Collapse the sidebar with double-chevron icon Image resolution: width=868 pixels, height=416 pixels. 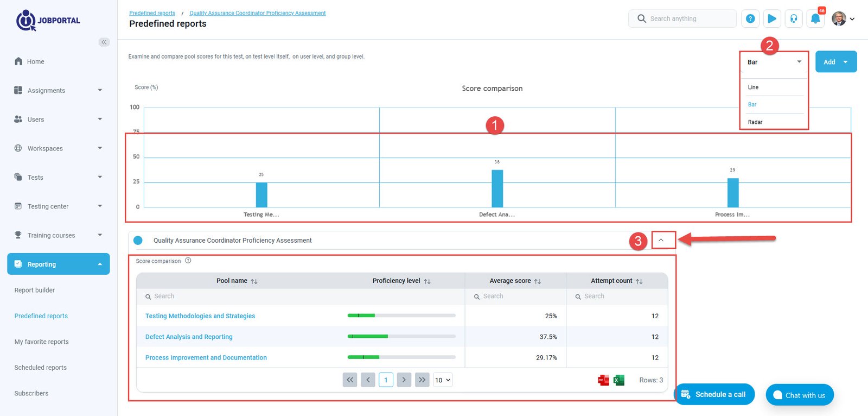104,42
